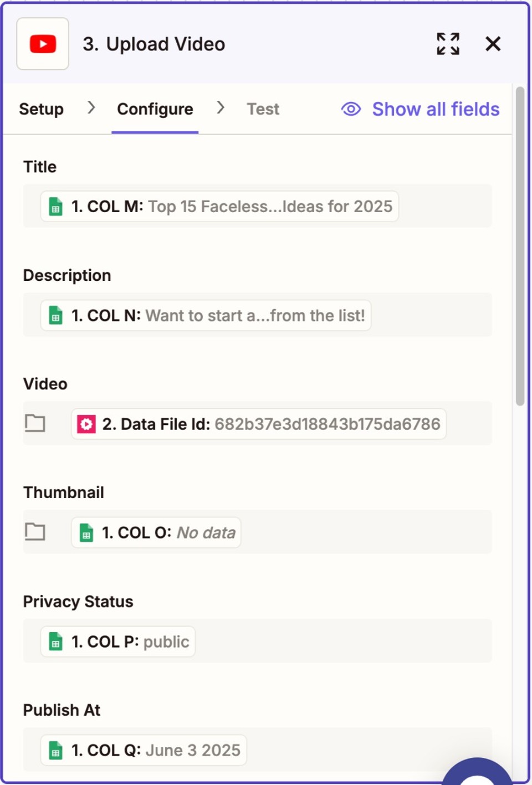Select the Data File Id pill

(x=259, y=424)
